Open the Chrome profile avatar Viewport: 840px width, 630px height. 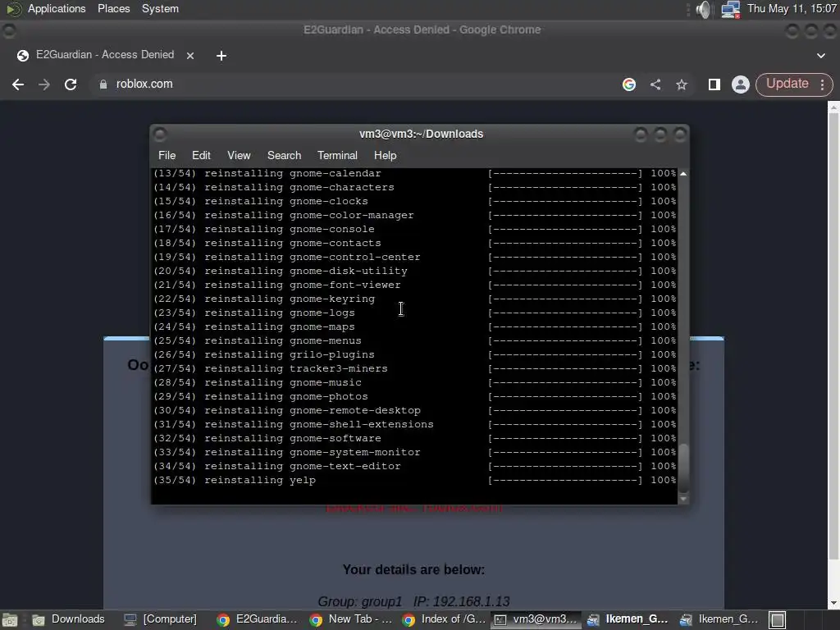[x=741, y=84]
